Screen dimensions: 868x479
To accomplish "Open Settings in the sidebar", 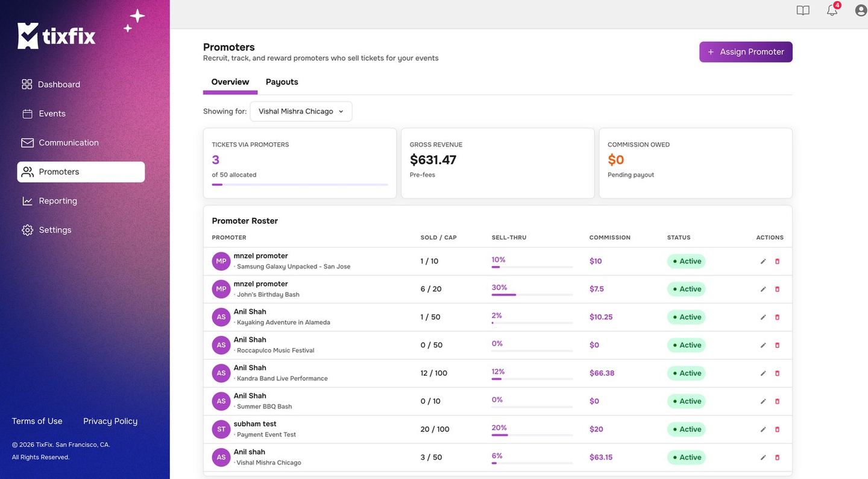I will [81, 230].
